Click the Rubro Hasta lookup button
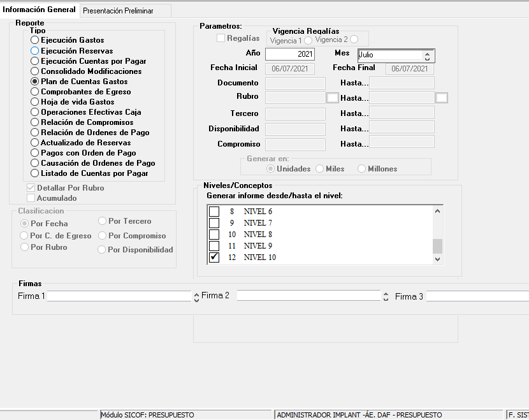 [442, 98]
